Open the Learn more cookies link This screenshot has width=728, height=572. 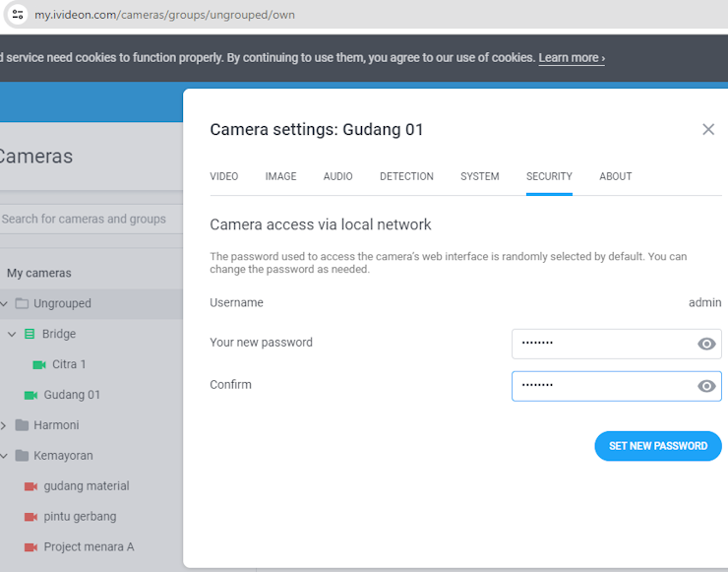point(572,58)
